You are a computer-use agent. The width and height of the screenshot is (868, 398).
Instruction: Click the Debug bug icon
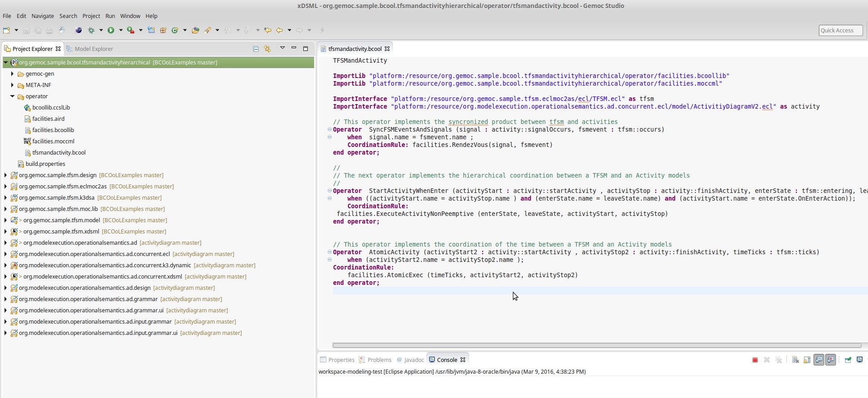click(91, 30)
